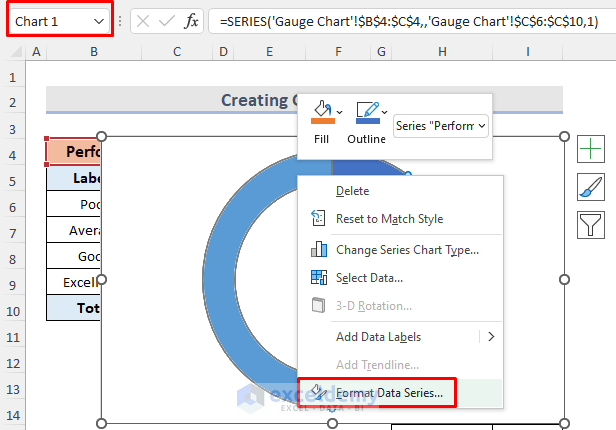This screenshot has height=430, width=616.
Task: Click the Fill paint bucket icon
Action: click(323, 108)
